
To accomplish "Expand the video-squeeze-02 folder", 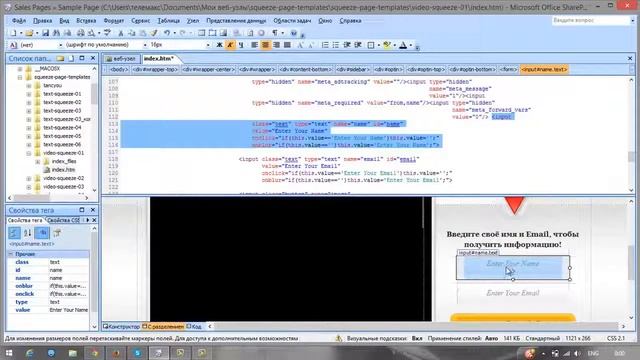I will (29, 178).
